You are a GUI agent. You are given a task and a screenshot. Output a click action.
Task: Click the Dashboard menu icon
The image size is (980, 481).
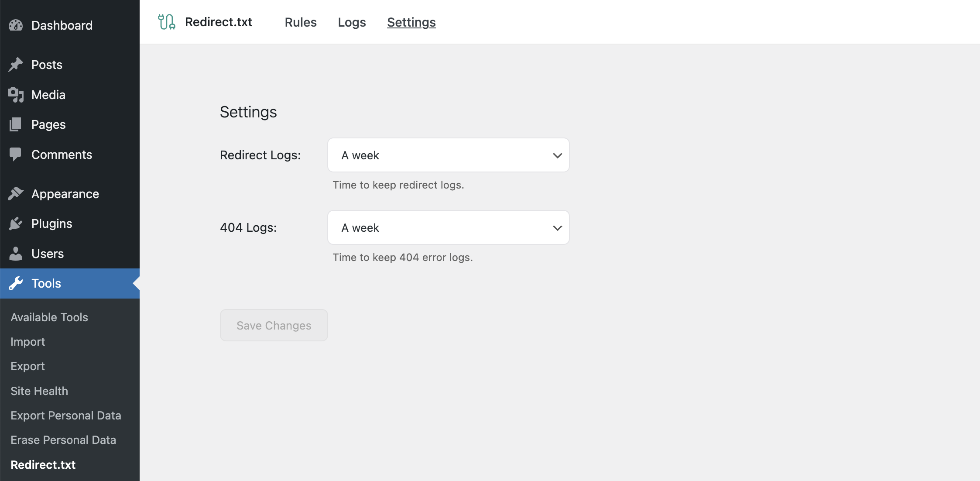click(16, 24)
